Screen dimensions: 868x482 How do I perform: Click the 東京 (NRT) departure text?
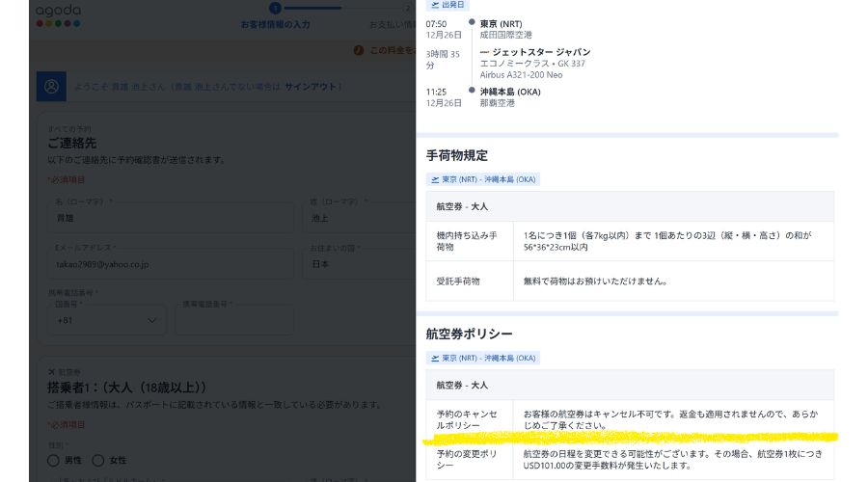coord(501,24)
